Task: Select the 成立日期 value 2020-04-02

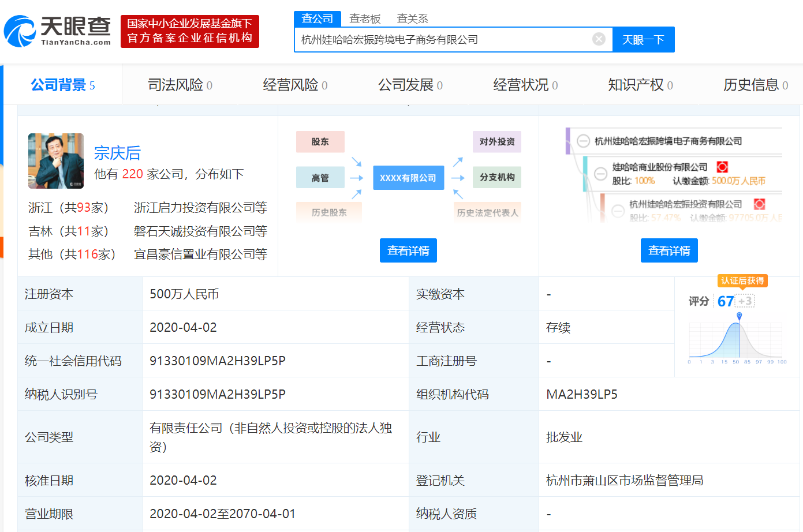Action: click(x=183, y=328)
